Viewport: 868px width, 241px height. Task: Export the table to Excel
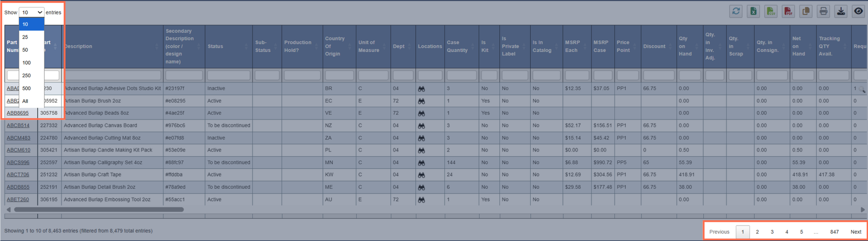coord(753,11)
